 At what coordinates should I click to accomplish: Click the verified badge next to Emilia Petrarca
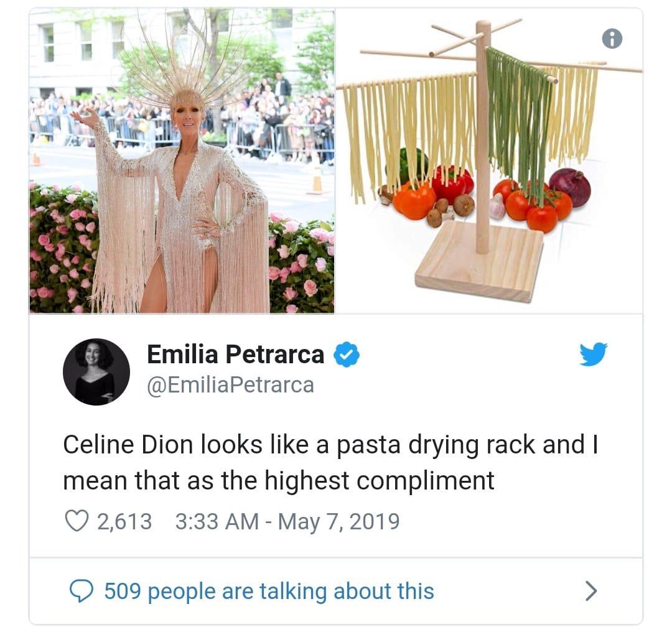pyautogui.click(x=347, y=355)
